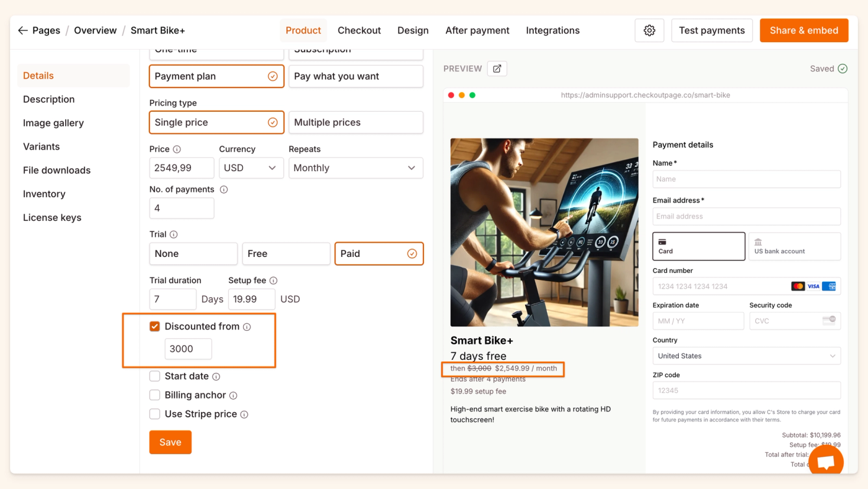The image size is (868, 489).
Task: Open the Integrations tab
Action: (x=552, y=30)
